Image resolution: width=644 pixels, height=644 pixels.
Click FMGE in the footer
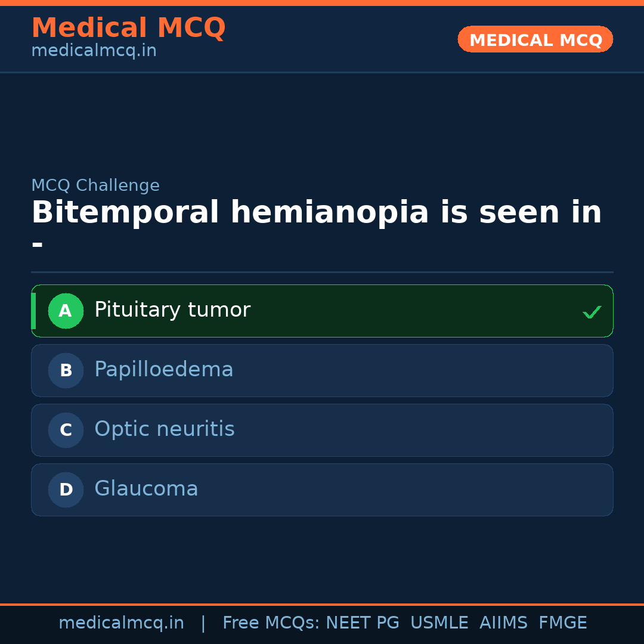coord(563,623)
